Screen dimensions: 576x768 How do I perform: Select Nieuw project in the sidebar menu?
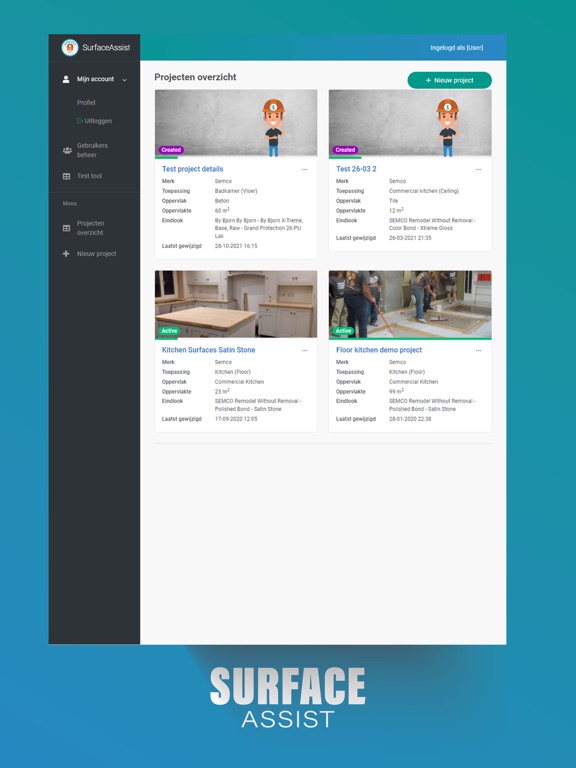pos(96,254)
